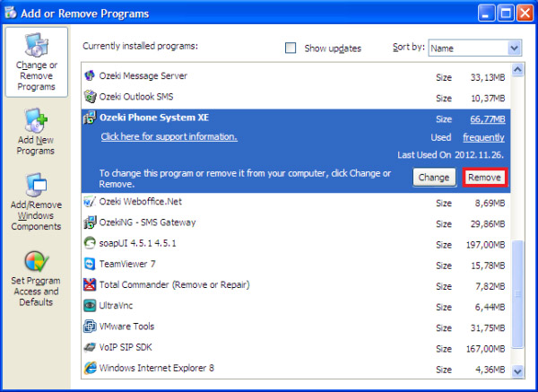Click the scrollbar down arrow
The width and height of the screenshot is (538, 392).
point(516,370)
